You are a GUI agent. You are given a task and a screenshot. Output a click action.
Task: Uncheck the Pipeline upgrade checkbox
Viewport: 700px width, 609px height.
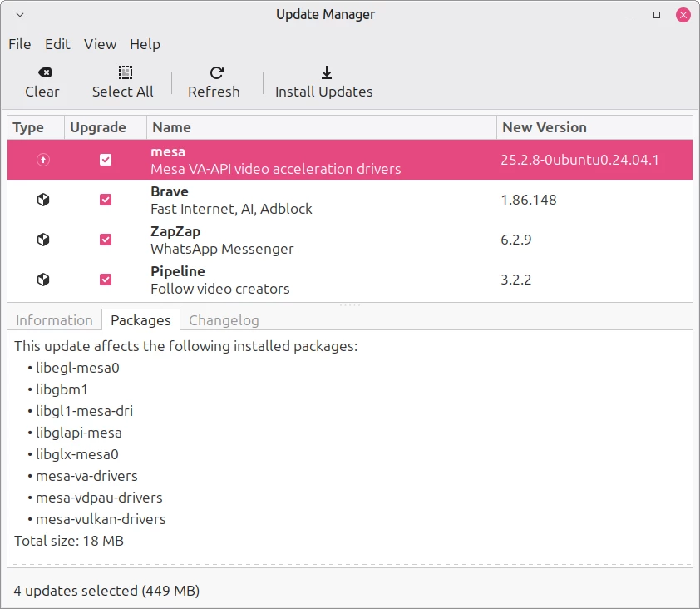click(x=106, y=280)
